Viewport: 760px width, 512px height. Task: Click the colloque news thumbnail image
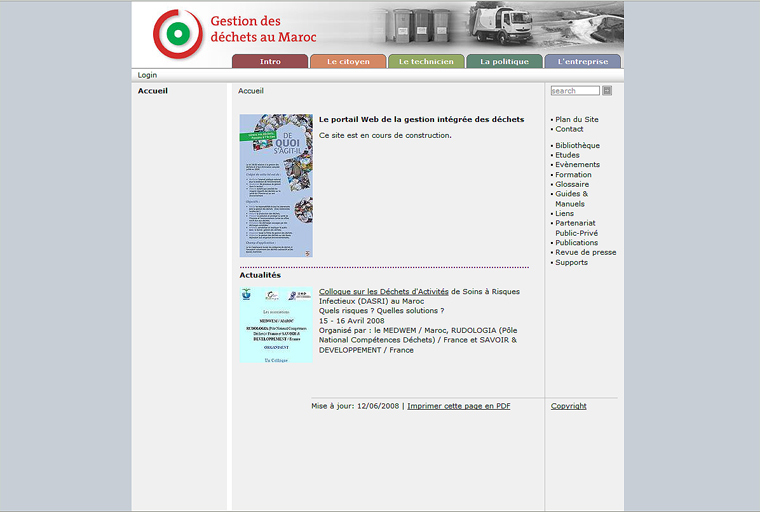pos(276,325)
